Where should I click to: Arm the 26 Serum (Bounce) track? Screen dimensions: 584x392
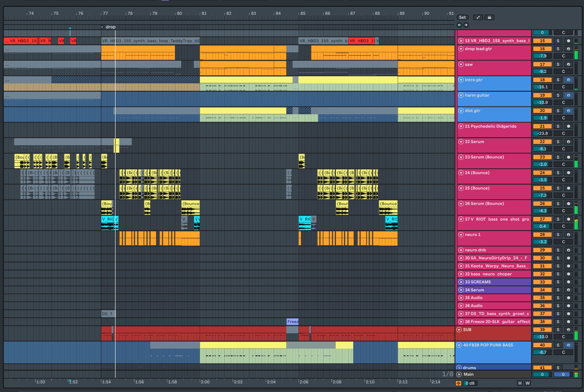pyautogui.click(x=568, y=203)
